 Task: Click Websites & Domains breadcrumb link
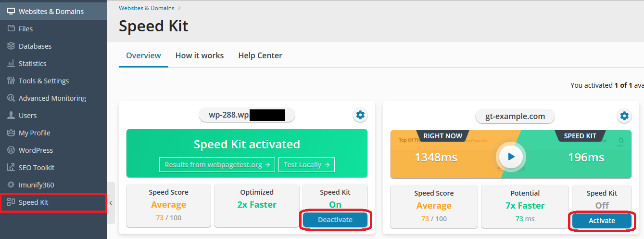coord(146,8)
